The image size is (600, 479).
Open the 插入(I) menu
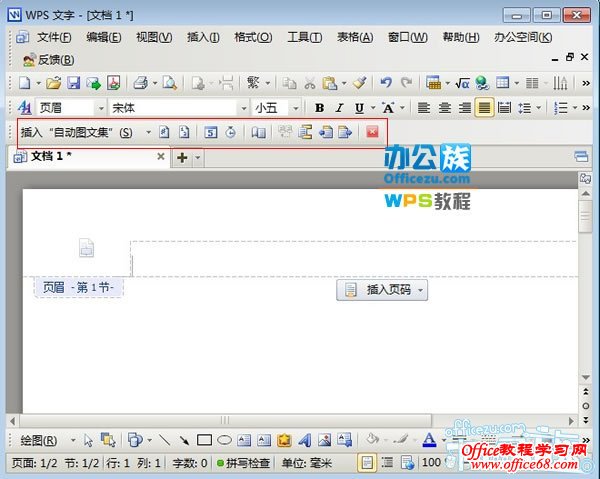(203, 37)
